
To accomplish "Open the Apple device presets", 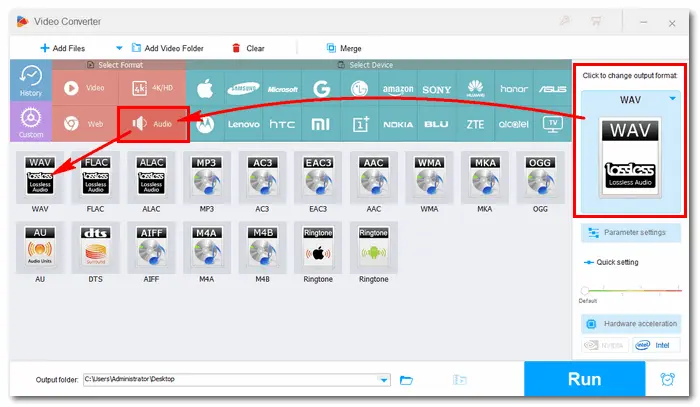I will click(x=205, y=88).
